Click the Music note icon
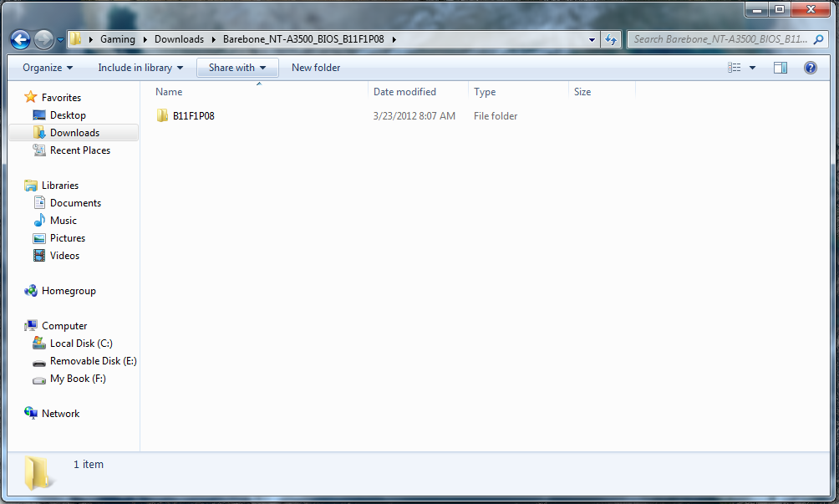Screen dimensions: 839x504 (x=39, y=220)
